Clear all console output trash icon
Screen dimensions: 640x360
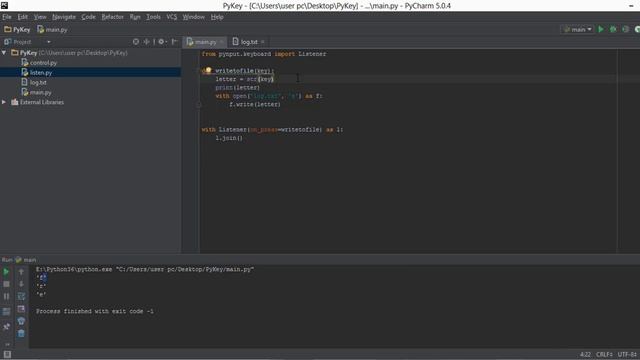(21, 333)
